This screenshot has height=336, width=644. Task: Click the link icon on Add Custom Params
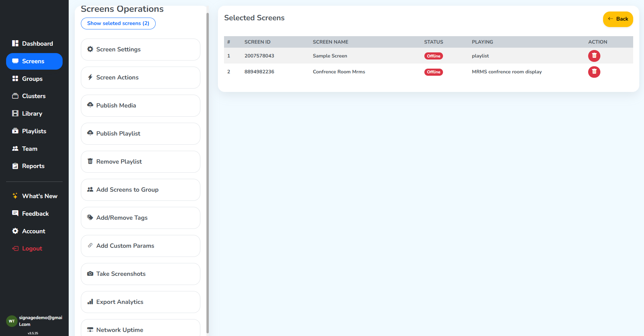click(x=90, y=245)
